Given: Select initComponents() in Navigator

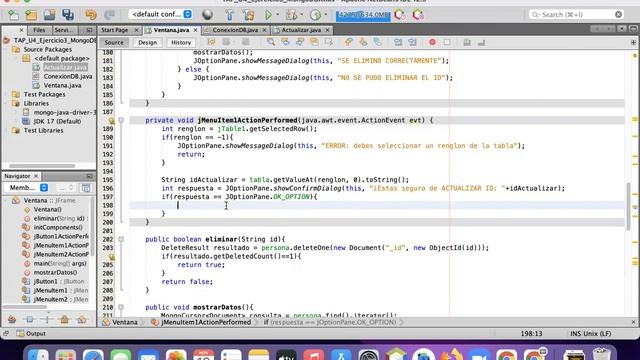Looking at the screenshot, I should [x=58, y=227].
